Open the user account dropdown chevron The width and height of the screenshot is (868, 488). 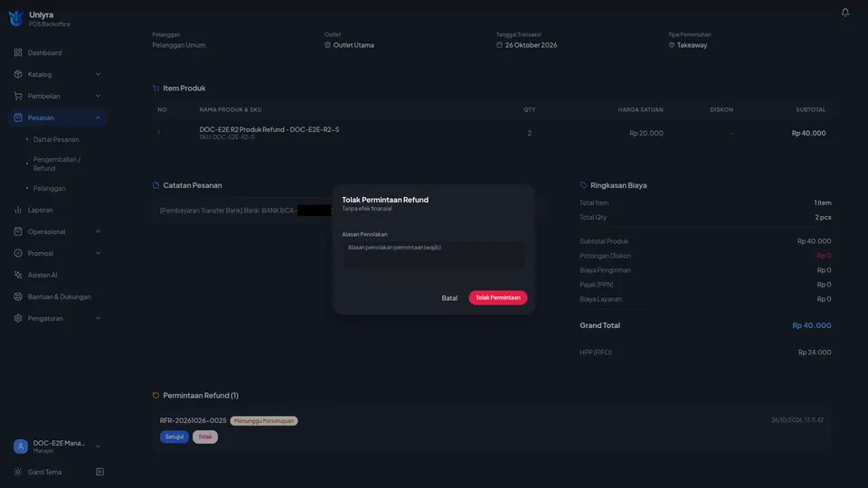98,446
